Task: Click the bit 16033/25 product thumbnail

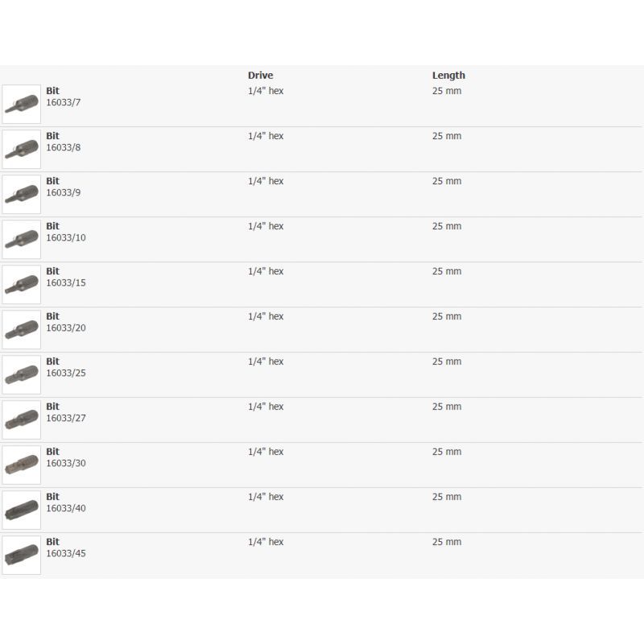Action: point(21,375)
